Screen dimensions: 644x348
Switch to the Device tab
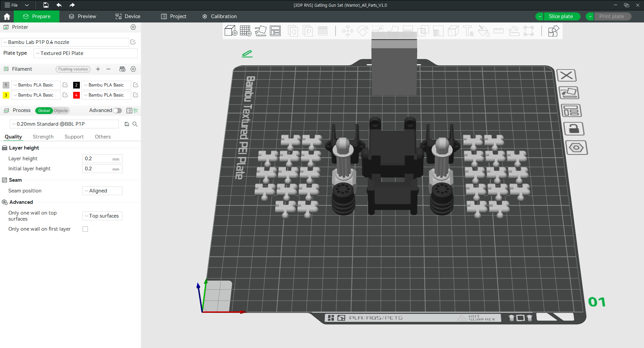pyautogui.click(x=128, y=16)
